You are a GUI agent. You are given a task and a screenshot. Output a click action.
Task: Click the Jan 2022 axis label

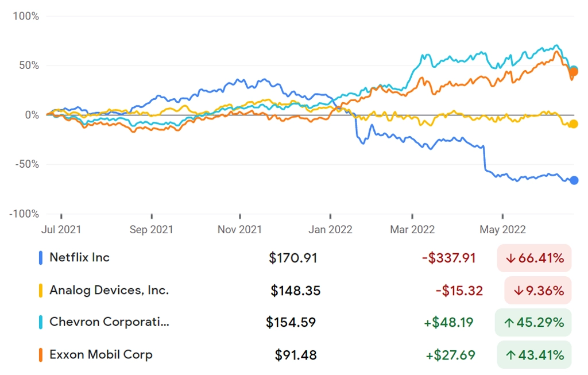330,230
